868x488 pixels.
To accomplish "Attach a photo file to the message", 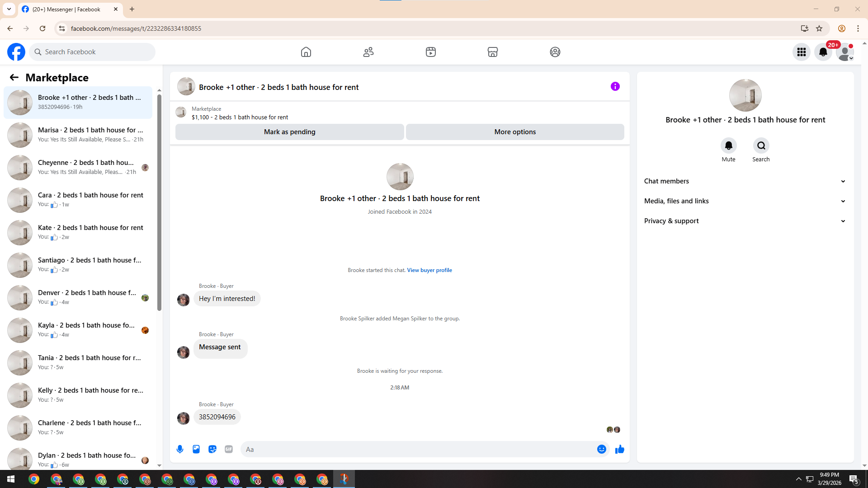I will point(196,449).
